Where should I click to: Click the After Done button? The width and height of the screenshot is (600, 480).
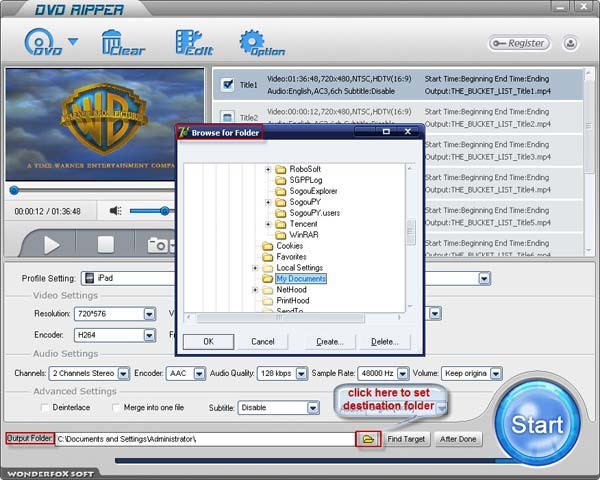[x=458, y=439]
